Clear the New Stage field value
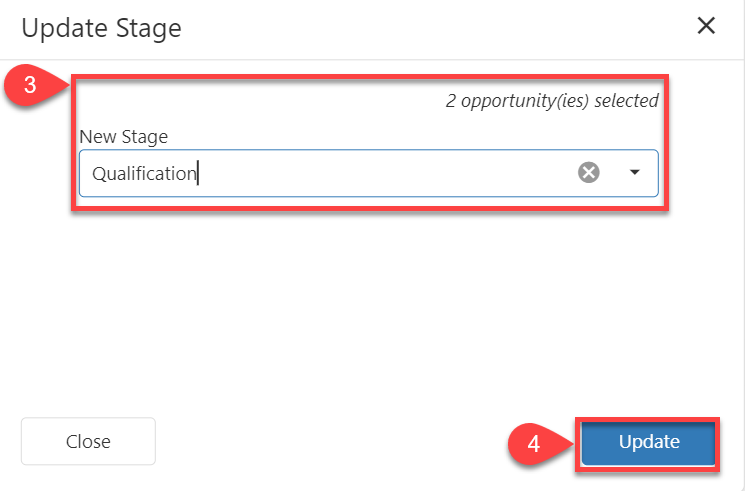The width and height of the screenshot is (745, 491). [589, 173]
